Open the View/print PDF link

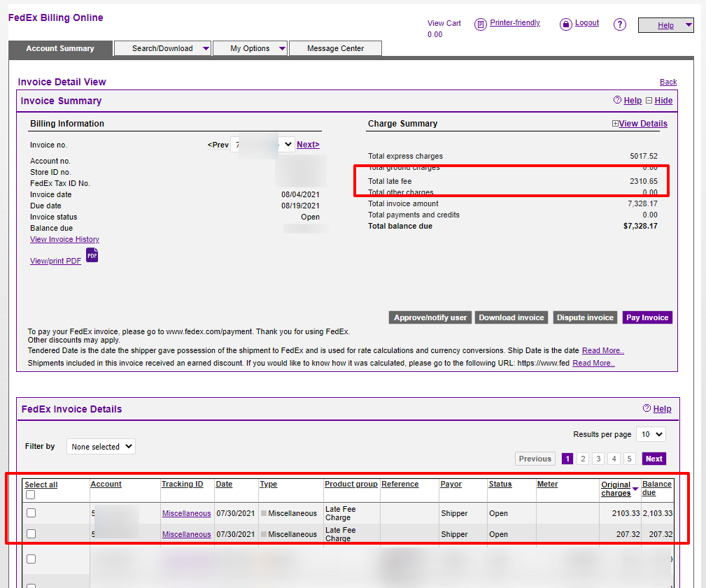pos(55,261)
